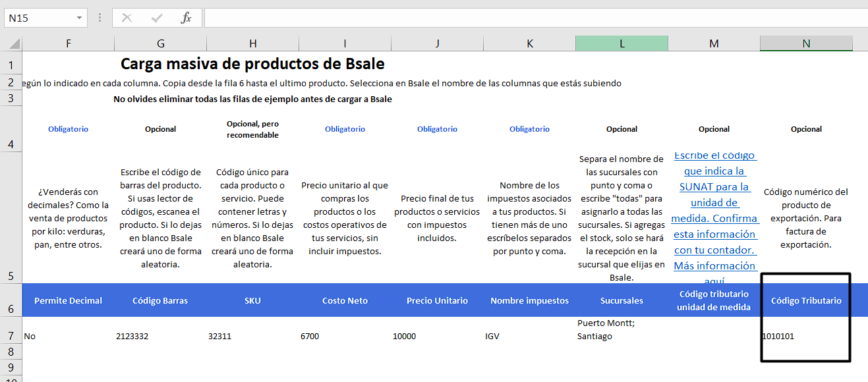The width and height of the screenshot is (868, 382).
Task: Click 'Código tributario unidad de medida' header
Action: (x=714, y=300)
